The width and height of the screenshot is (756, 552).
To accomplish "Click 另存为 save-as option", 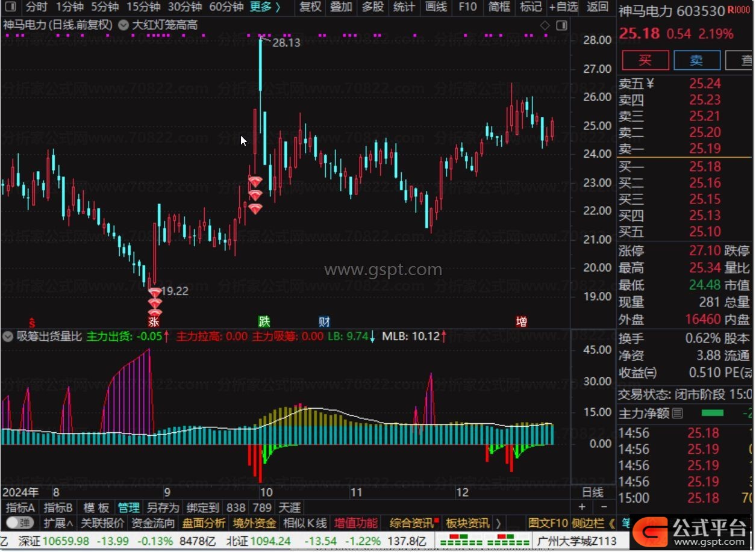I will 163,507.
